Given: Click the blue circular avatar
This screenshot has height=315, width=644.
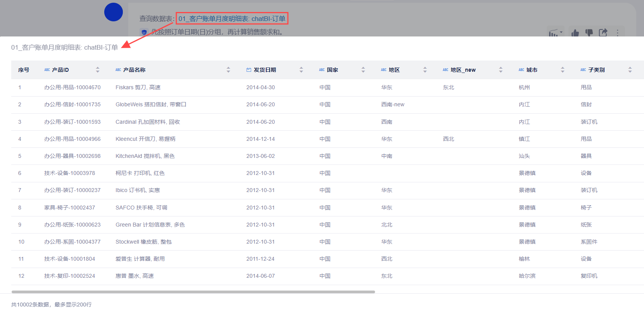Looking at the screenshot, I should coord(114,12).
